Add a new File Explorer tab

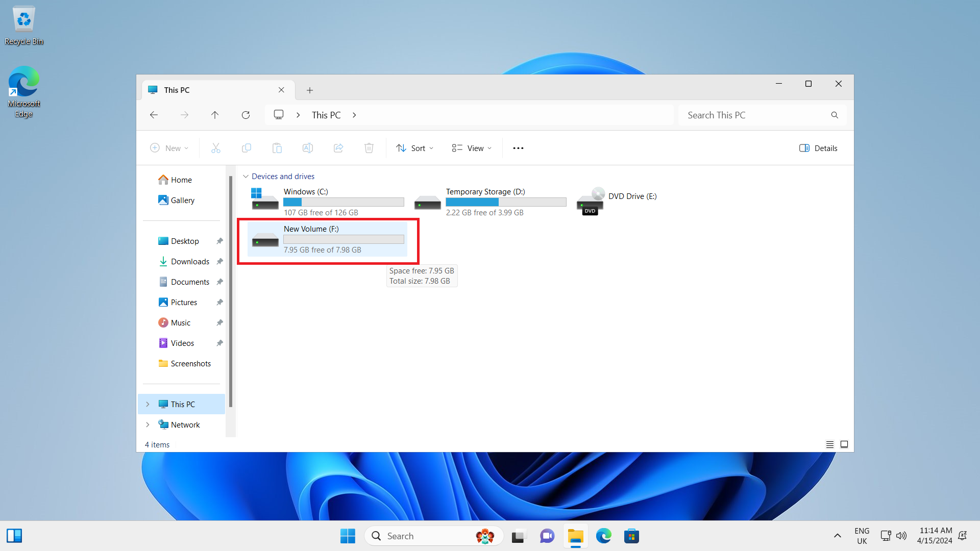310,90
